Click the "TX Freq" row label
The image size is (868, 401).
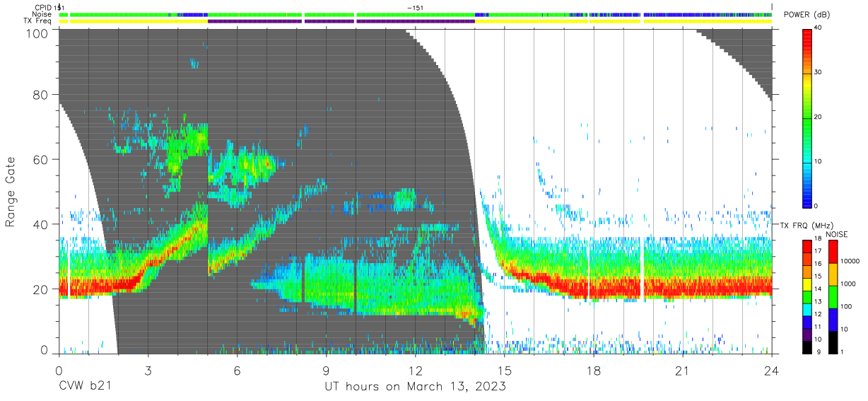click(x=39, y=21)
